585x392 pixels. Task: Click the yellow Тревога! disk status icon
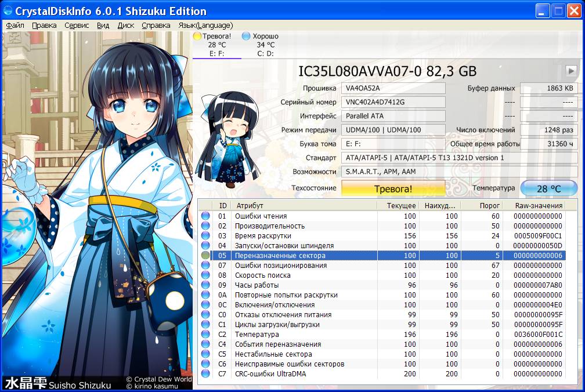click(x=197, y=36)
